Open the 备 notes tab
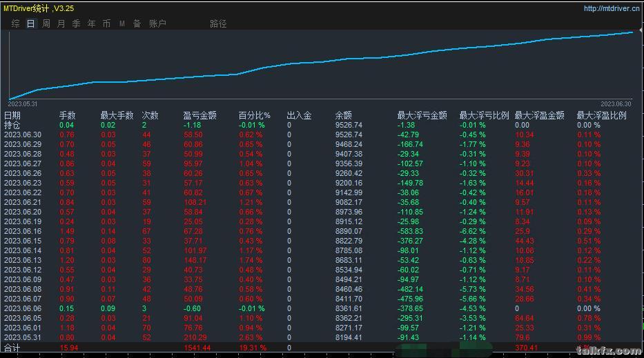Viewport: 644px width, 358px height. tap(137, 24)
